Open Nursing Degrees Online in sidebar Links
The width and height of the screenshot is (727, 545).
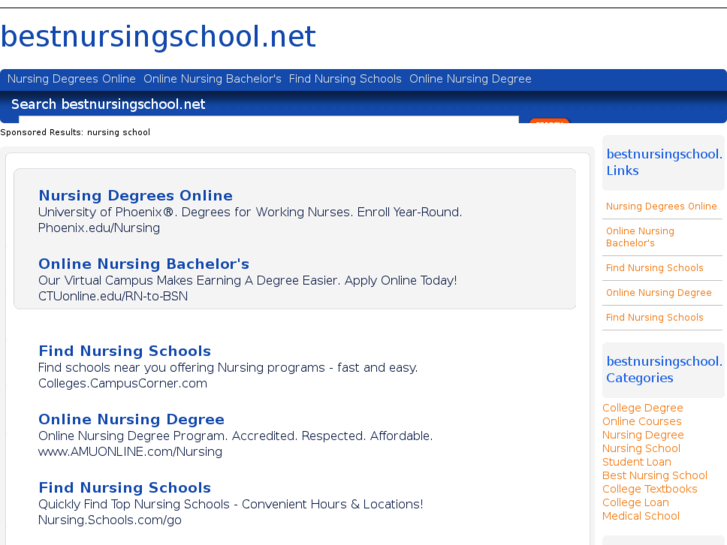pos(661,206)
